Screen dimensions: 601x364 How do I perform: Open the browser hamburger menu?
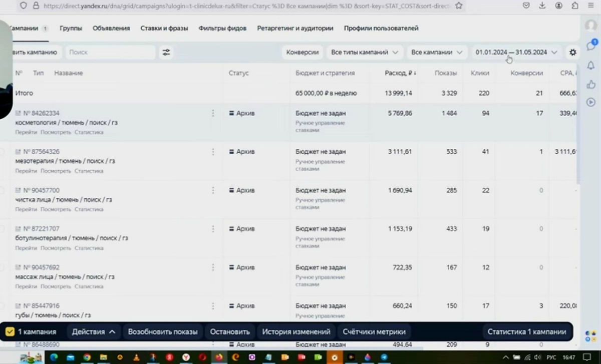coord(590,6)
